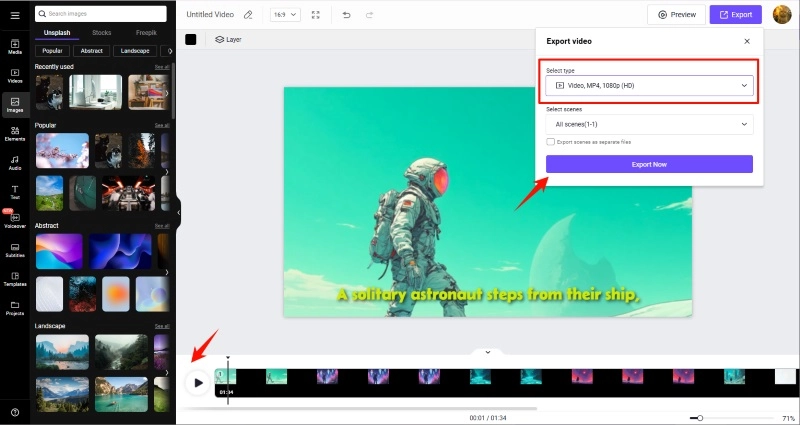Open the Text tool panel
Screen dimensions: 800x425
[15, 192]
